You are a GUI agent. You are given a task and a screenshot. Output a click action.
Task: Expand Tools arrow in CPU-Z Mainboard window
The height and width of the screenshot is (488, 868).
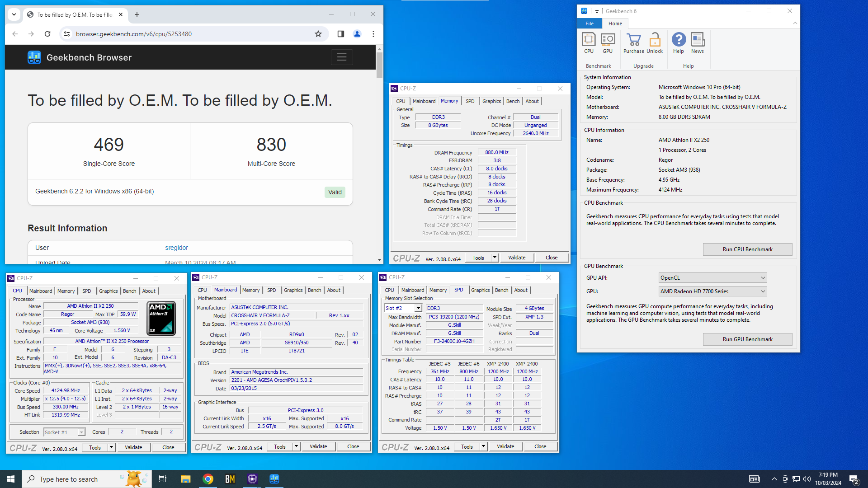[296, 446]
